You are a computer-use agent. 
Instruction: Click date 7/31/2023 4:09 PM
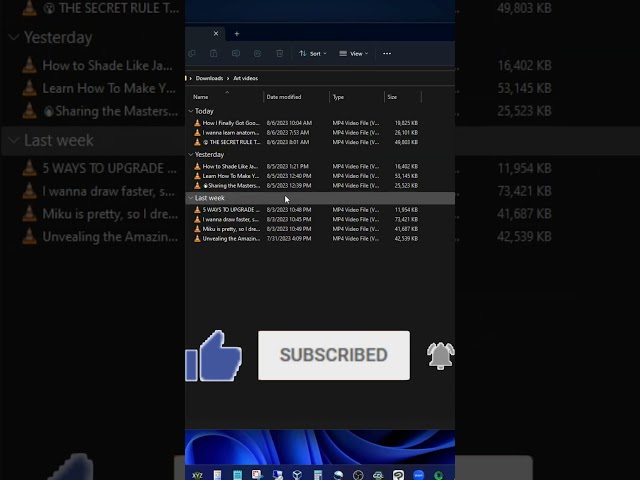[289, 238]
